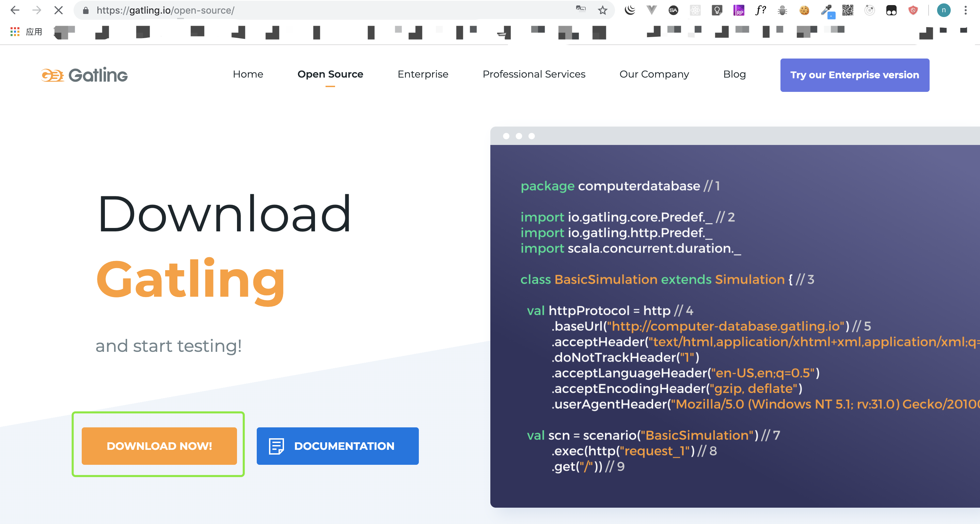Click the DOWNLOAD NOW! button
980x524 pixels.
point(159,446)
